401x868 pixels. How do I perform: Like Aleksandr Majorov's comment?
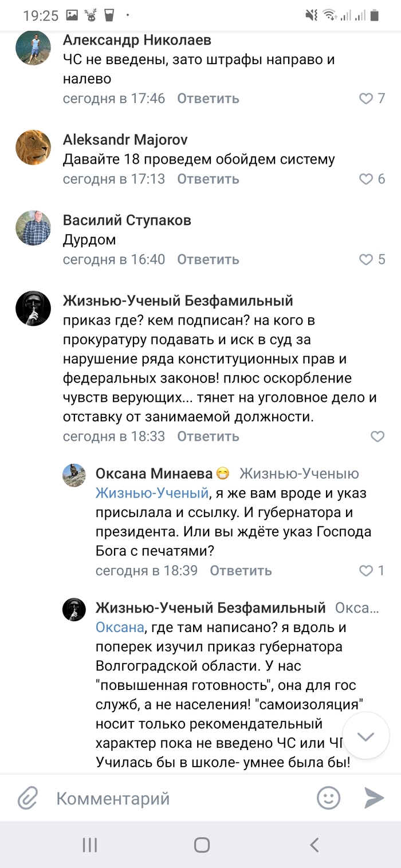[366, 179]
